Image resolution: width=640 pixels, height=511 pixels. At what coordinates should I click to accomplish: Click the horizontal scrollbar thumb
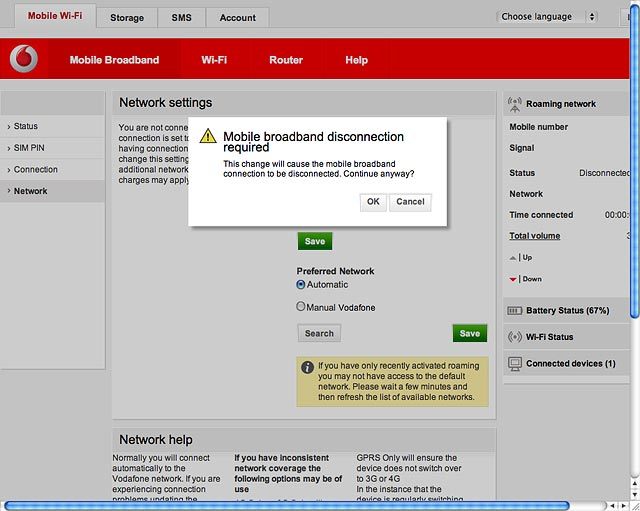[287, 506]
